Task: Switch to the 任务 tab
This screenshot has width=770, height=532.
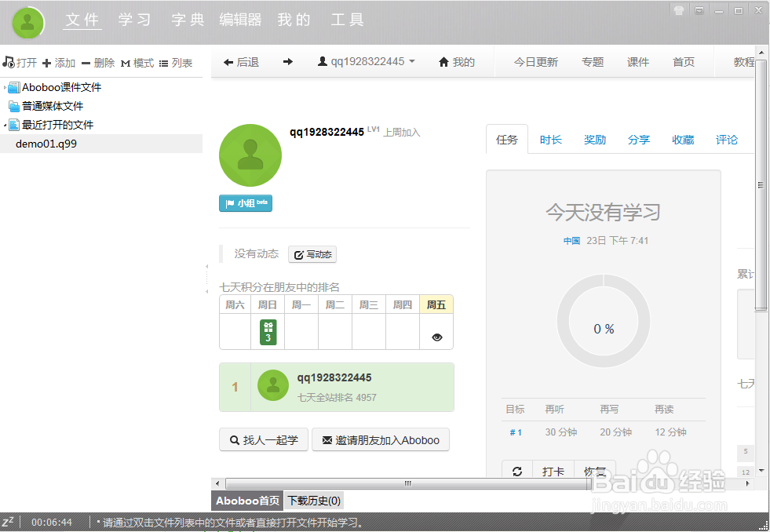Action: (x=507, y=140)
